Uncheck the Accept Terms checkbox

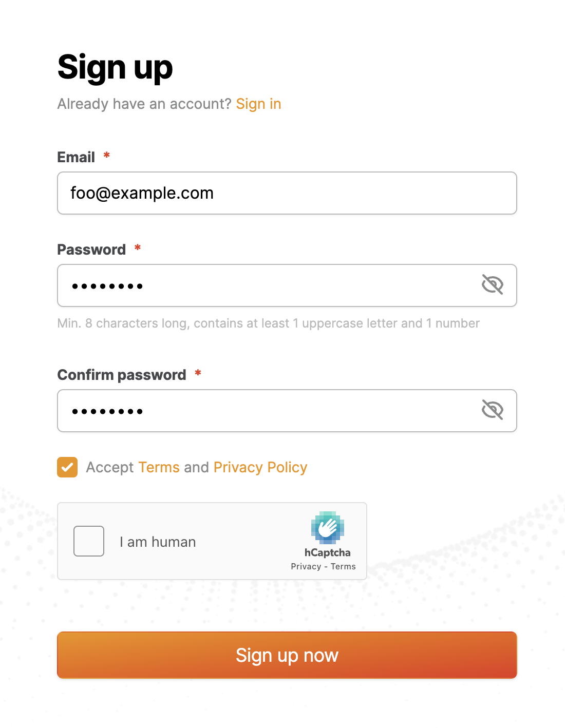coord(67,467)
